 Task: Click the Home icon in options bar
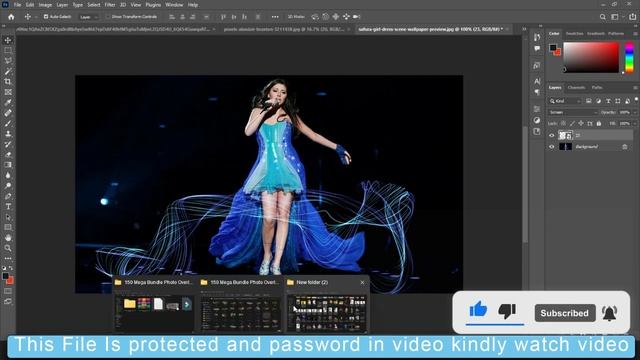tap(11, 17)
